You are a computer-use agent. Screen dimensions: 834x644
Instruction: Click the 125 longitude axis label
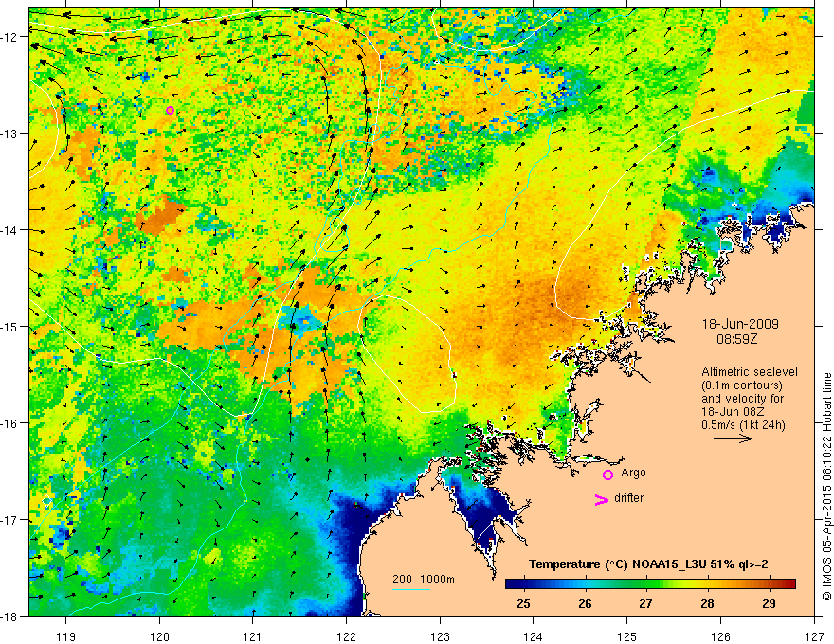point(627,636)
